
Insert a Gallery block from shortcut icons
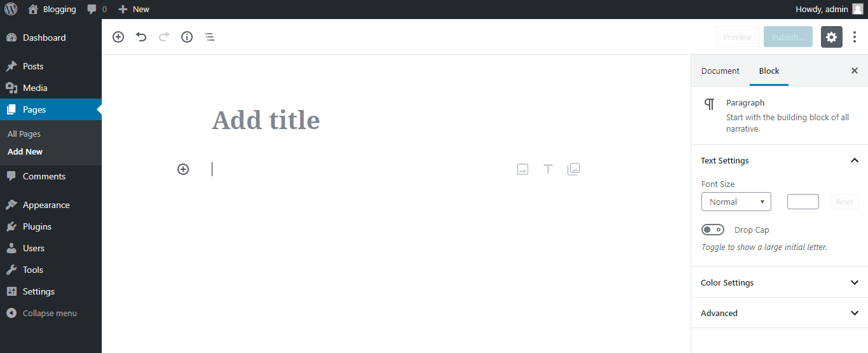pos(574,169)
